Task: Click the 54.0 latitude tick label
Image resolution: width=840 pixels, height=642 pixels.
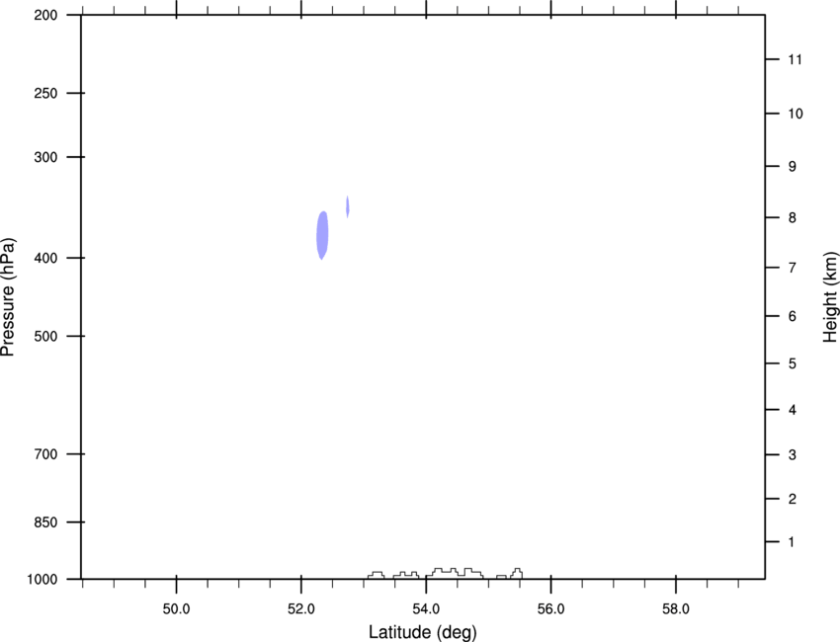Action: point(426,609)
